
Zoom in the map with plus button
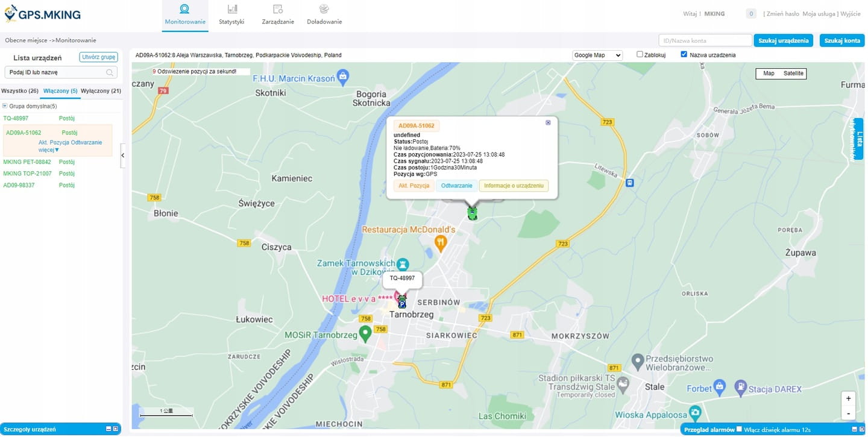pyautogui.click(x=848, y=398)
